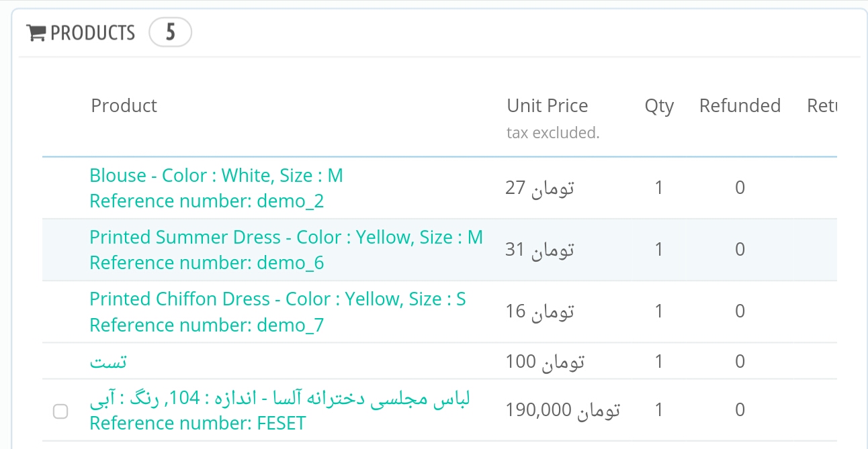Viewport: 868px width, 449px height.
Task: Click the shopping cart icon beside Products
Action: 36,33
